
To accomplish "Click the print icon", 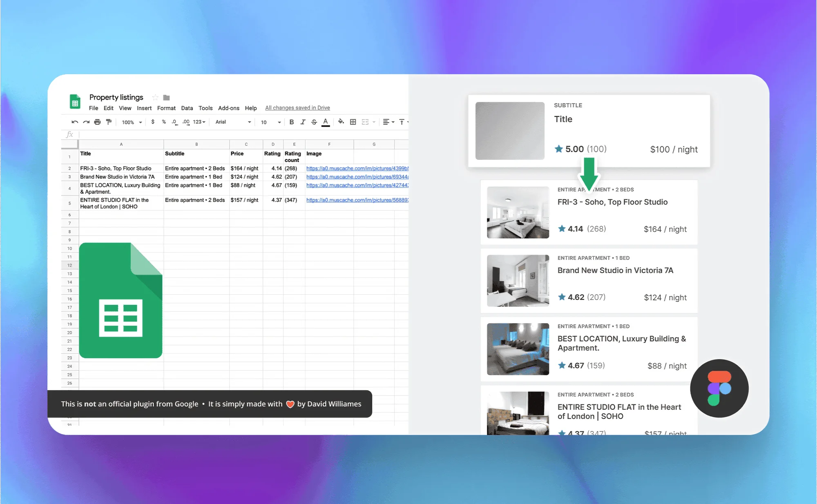I will [x=97, y=122].
